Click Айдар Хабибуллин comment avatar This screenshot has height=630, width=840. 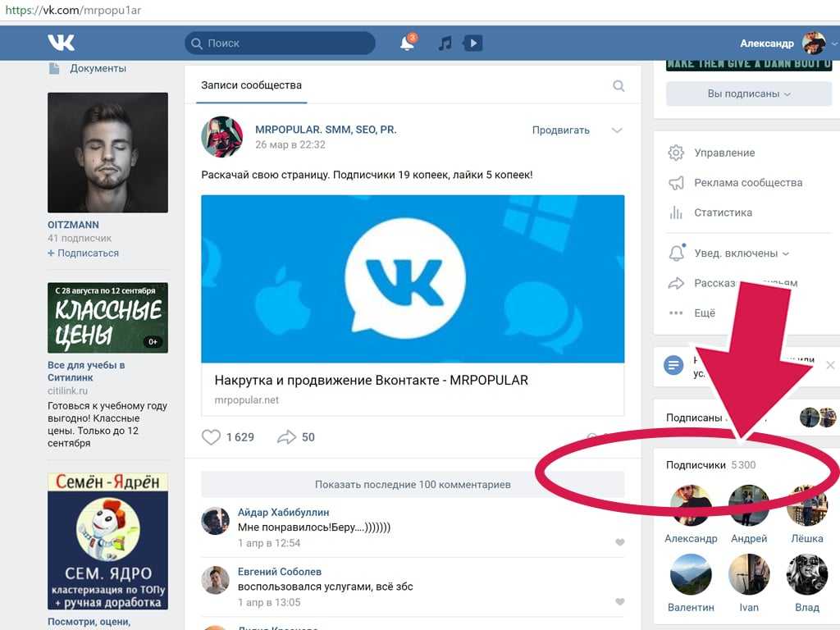tap(216, 521)
